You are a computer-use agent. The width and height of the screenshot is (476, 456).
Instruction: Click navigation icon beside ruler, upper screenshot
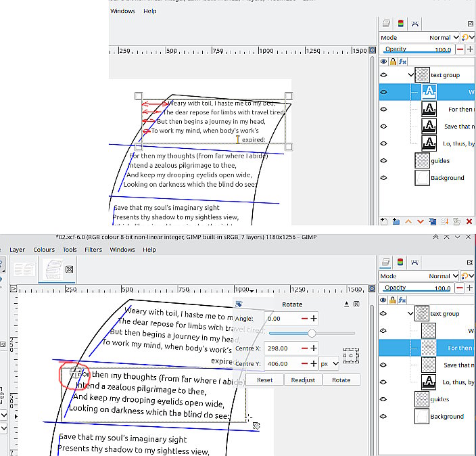372,50
